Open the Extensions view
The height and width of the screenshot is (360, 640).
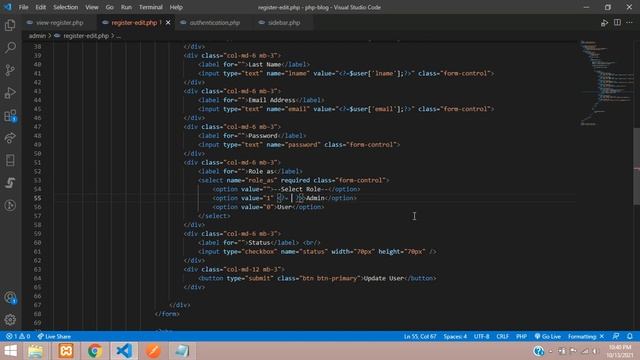click(10, 116)
